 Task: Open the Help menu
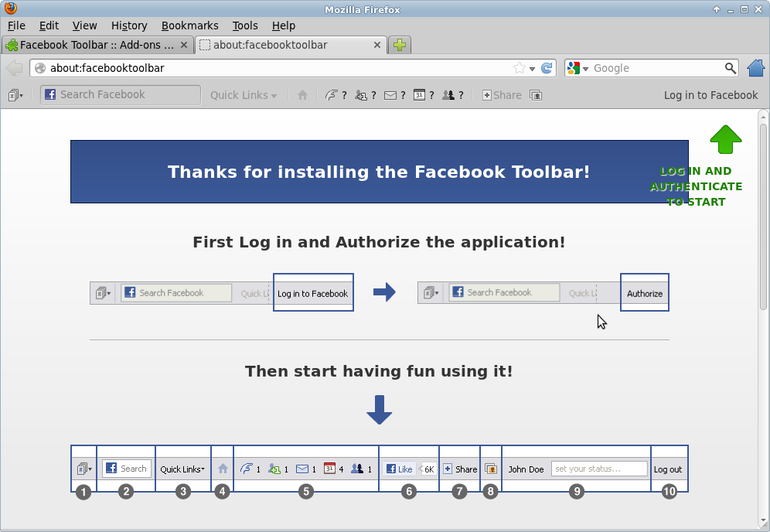(x=284, y=26)
